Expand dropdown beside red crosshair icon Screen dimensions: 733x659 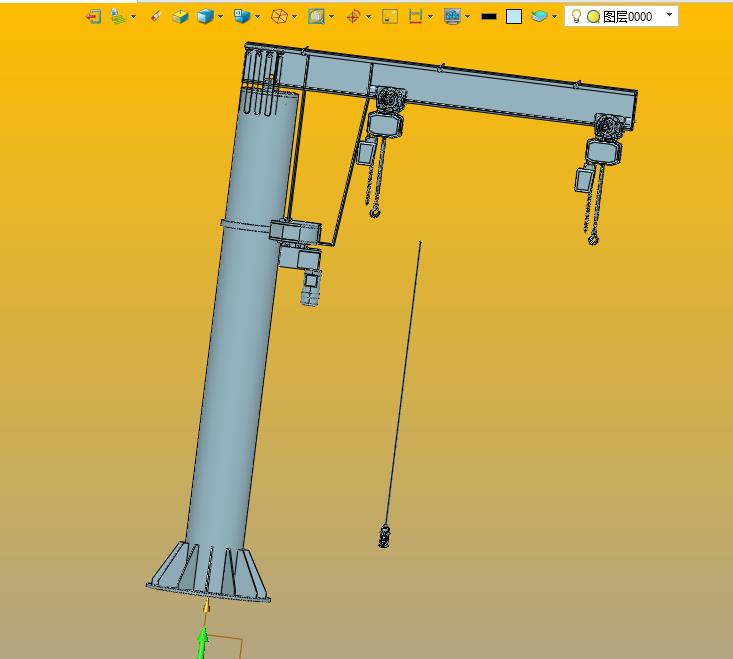(x=368, y=17)
